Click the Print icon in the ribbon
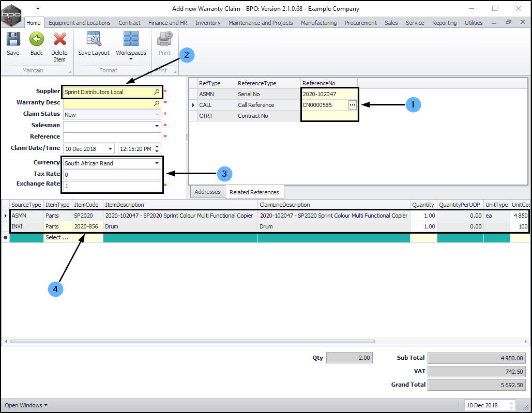The width and height of the screenshot is (532, 413). [x=164, y=39]
